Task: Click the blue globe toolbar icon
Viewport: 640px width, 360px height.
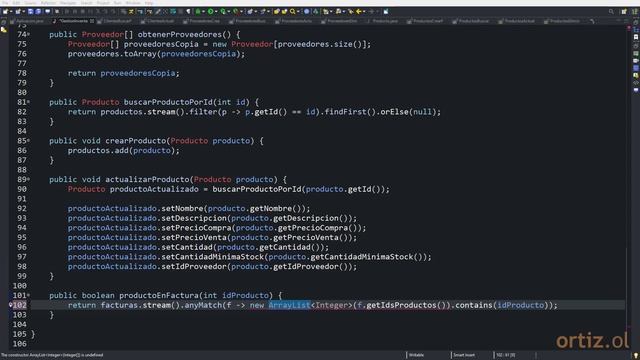Action: click(307, 11)
